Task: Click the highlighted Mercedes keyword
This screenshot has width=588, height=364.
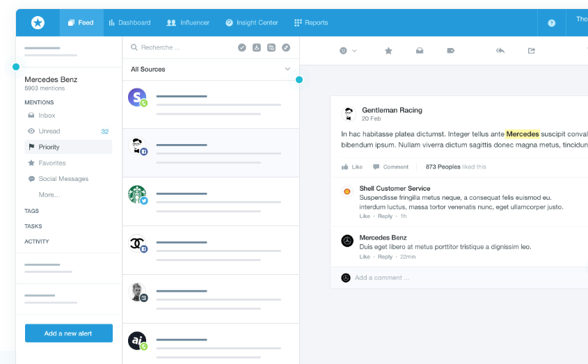Action: [x=523, y=134]
